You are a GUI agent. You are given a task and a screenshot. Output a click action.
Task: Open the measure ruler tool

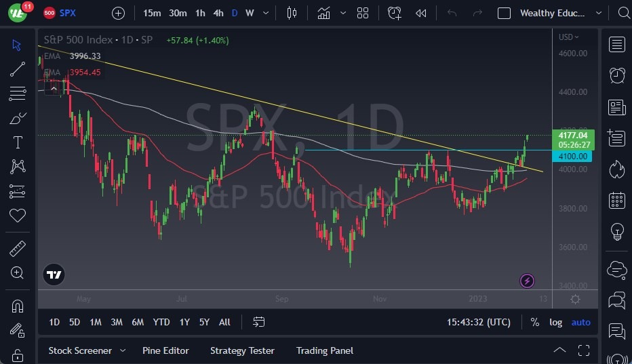tap(18, 249)
